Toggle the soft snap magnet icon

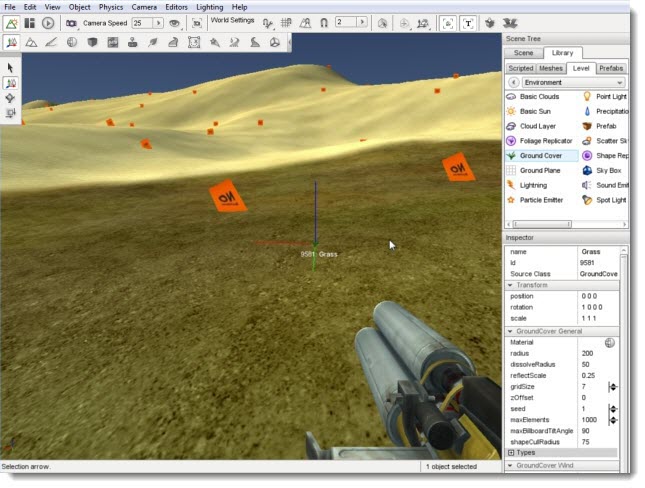pyautogui.click(x=324, y=23)
